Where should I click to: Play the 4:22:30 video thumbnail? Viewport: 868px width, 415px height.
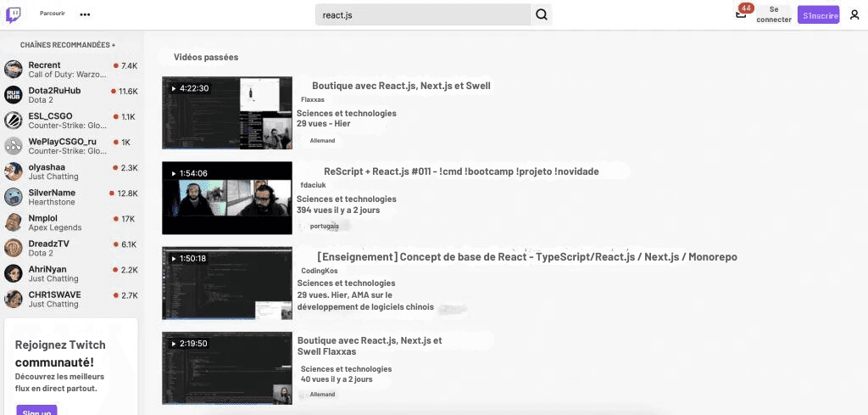click(227, 113)
